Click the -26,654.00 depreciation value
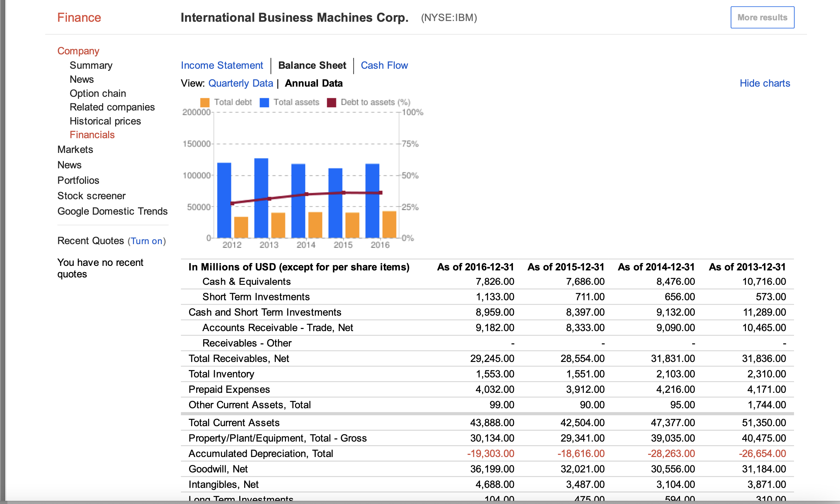 (x=762, y=453)
